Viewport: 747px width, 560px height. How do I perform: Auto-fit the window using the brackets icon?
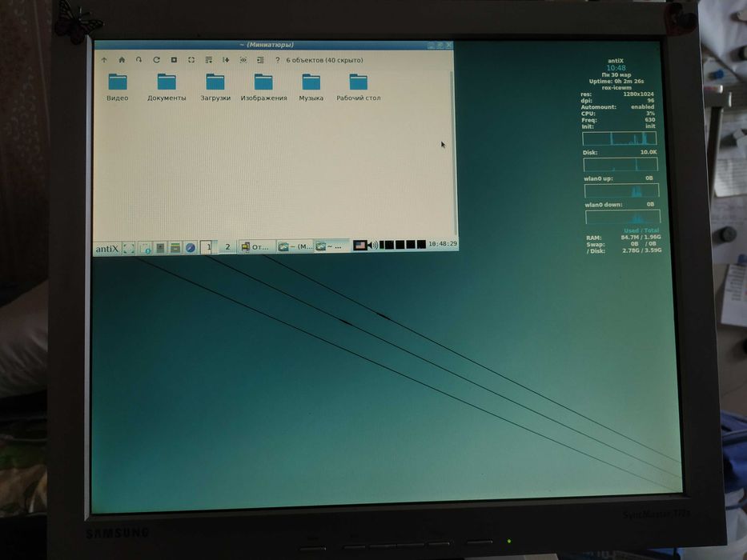[191, 60]
